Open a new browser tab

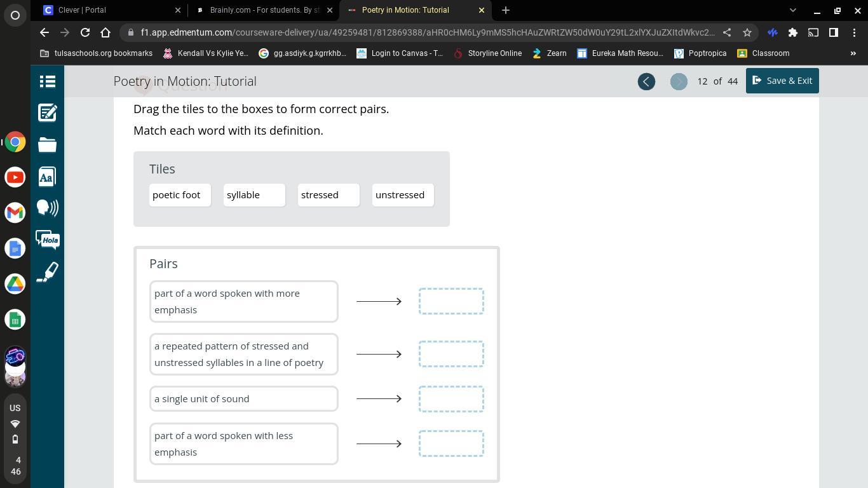tap(506, 10)
